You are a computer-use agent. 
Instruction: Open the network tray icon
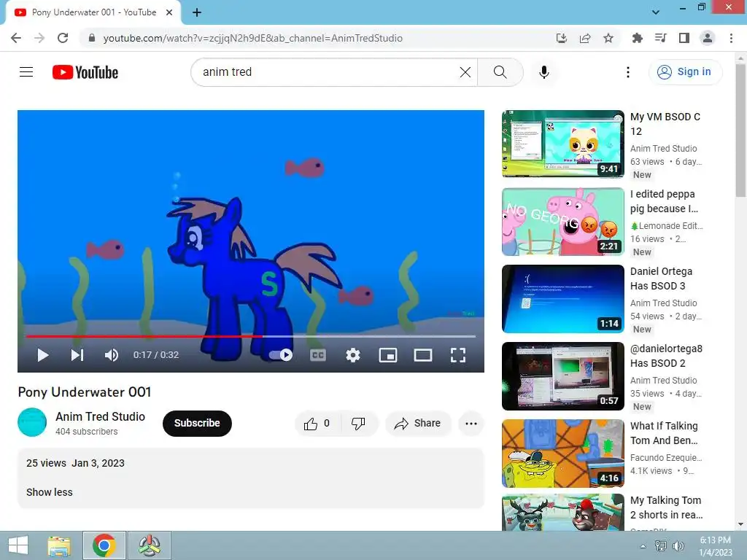pyautogui.click(x=660, y=545)
